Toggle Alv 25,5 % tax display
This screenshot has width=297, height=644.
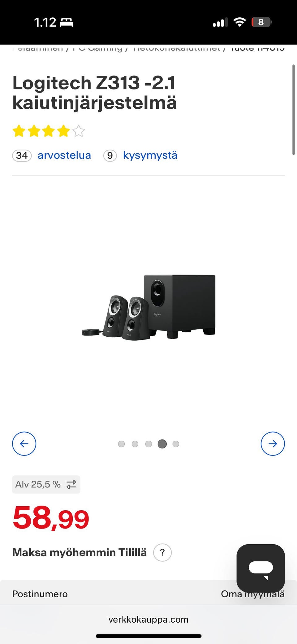46,484
